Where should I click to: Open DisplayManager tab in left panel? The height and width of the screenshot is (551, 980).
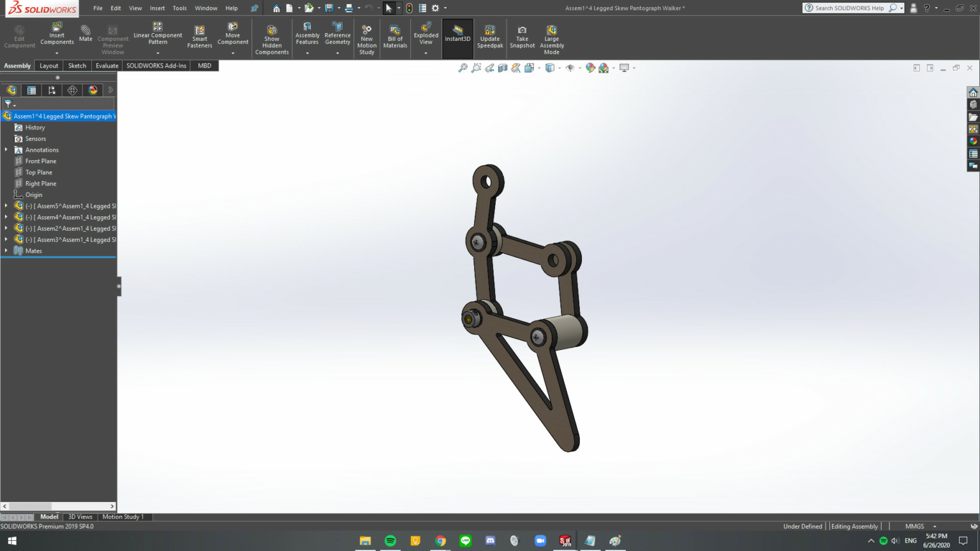(93, 90)
